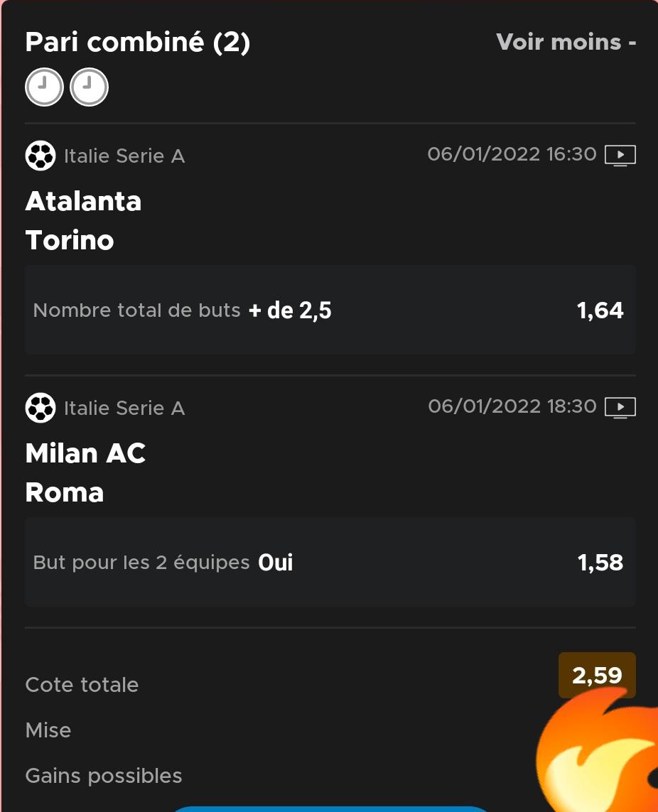This screenshot has width=658, height=812.
Task: Select the 1,64 odds value
Action: point(600,310)
